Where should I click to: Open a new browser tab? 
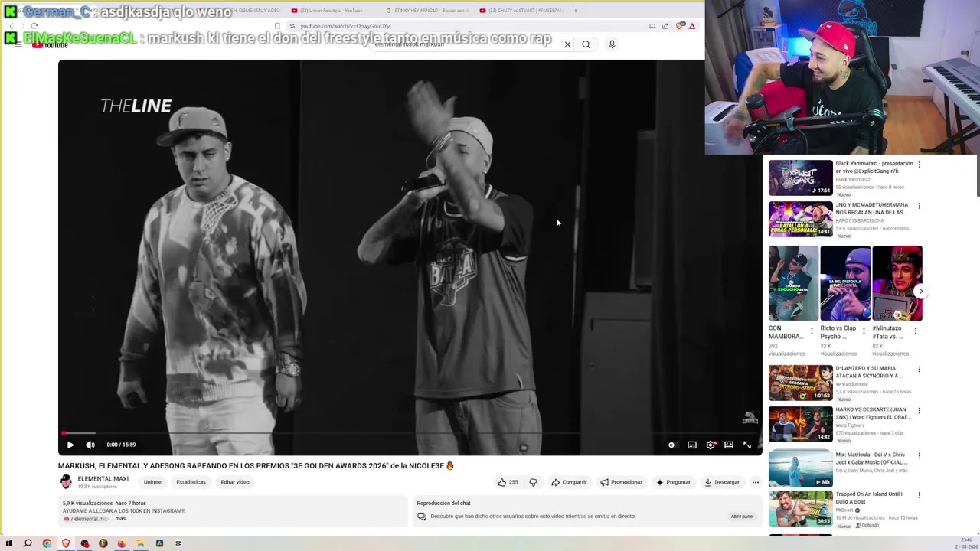[576, 11]
